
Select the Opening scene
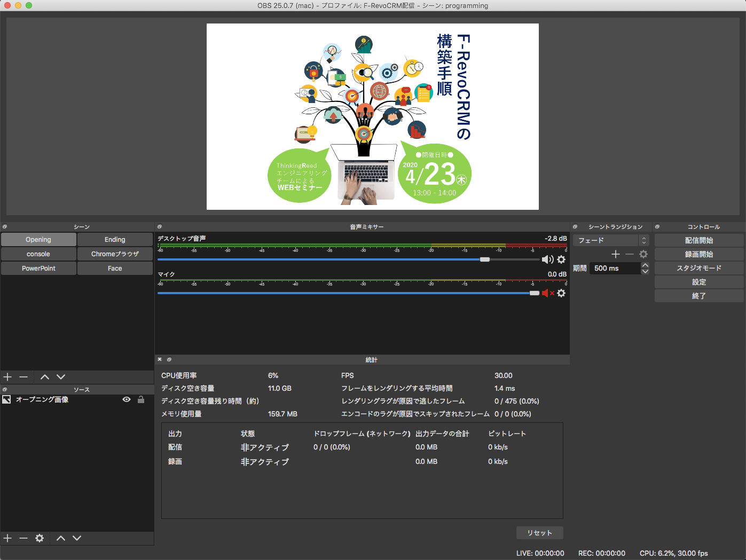coord(38,240)
